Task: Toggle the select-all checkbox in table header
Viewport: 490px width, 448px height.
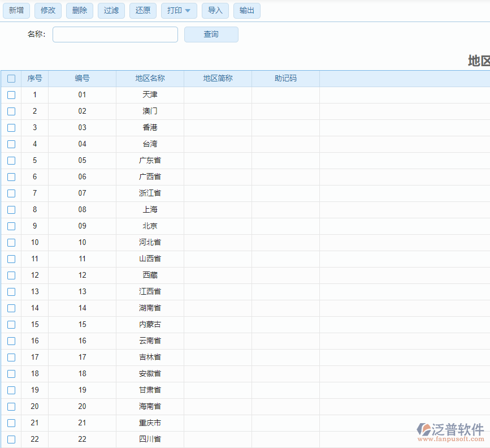Action: tap(11, 79)
